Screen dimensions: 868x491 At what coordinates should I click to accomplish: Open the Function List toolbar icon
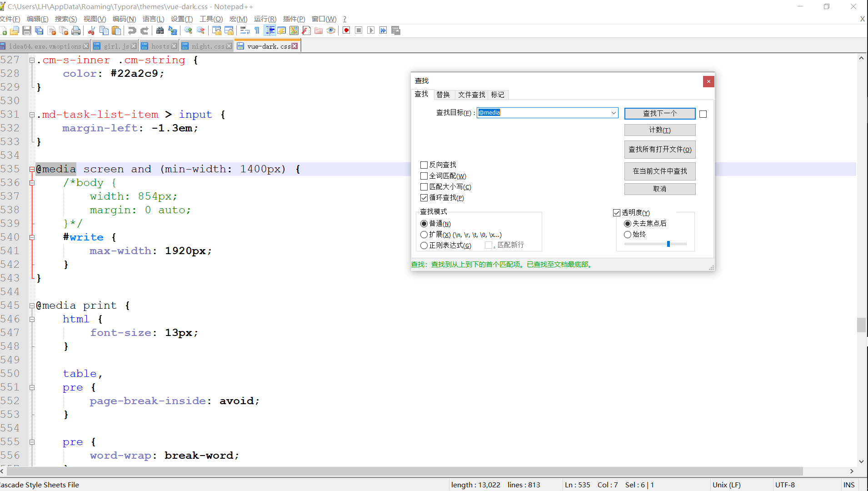click(306, 30)
